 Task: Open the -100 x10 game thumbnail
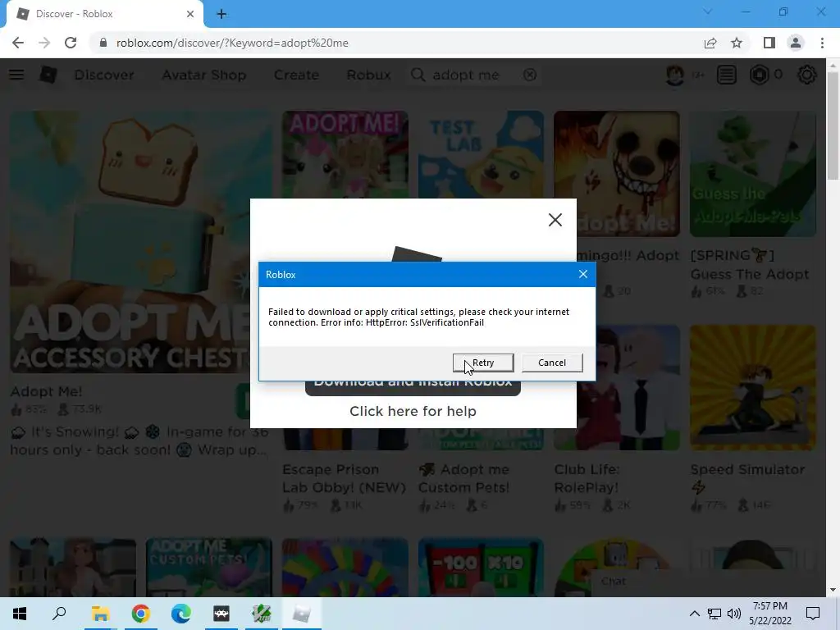481,568
